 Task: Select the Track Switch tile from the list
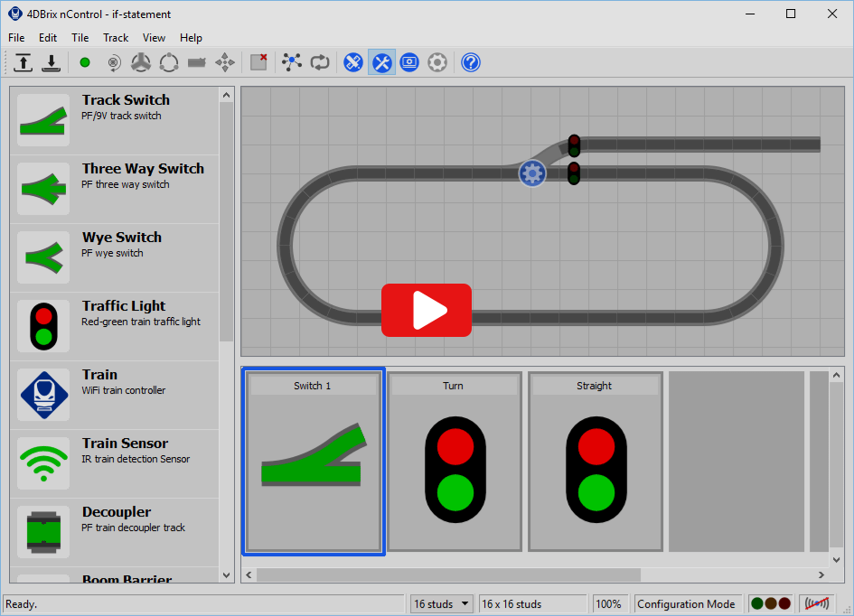click(115, 120)
